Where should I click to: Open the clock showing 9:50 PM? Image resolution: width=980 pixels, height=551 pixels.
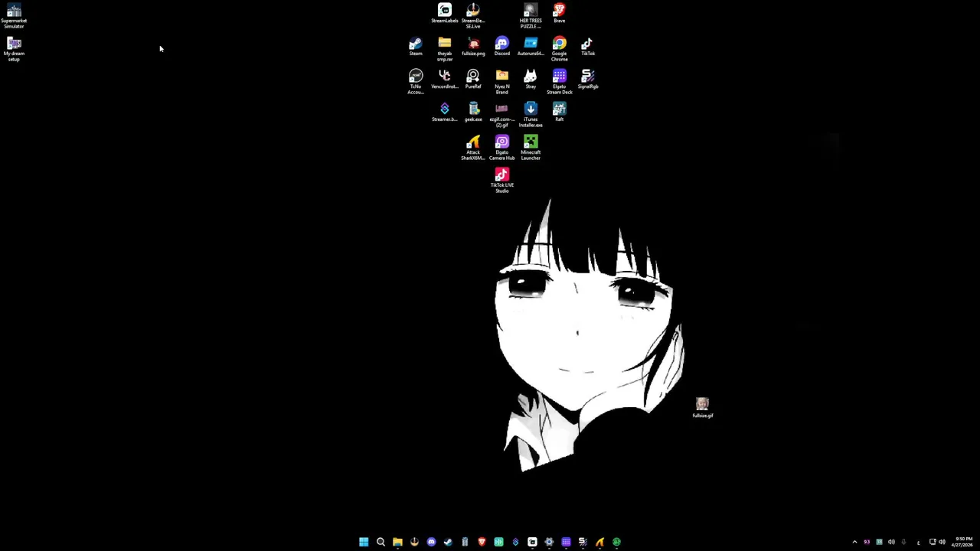coord(962,542)
